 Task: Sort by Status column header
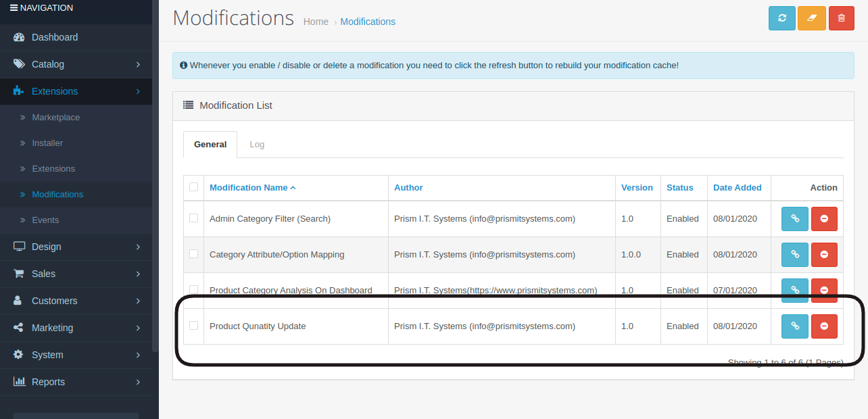point(680,188)
